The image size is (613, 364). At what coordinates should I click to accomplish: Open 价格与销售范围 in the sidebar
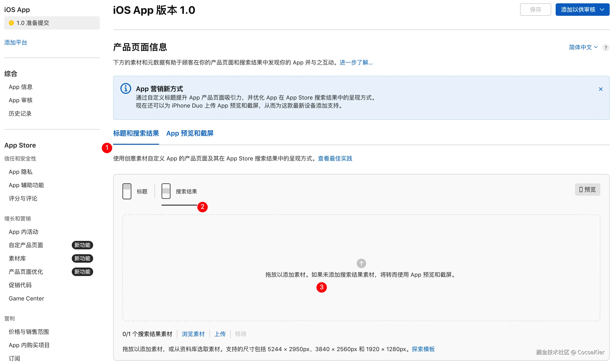pyautogui.click(x=29, y=332)
